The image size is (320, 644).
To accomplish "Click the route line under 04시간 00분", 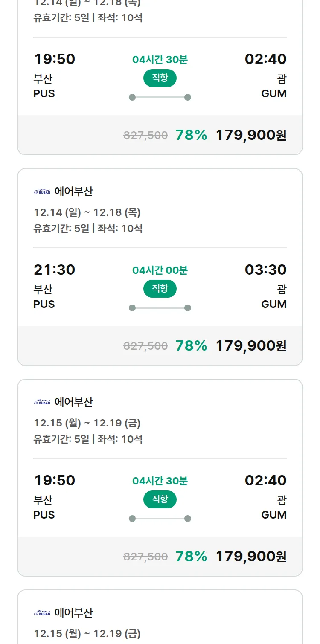I will [160, 308].
